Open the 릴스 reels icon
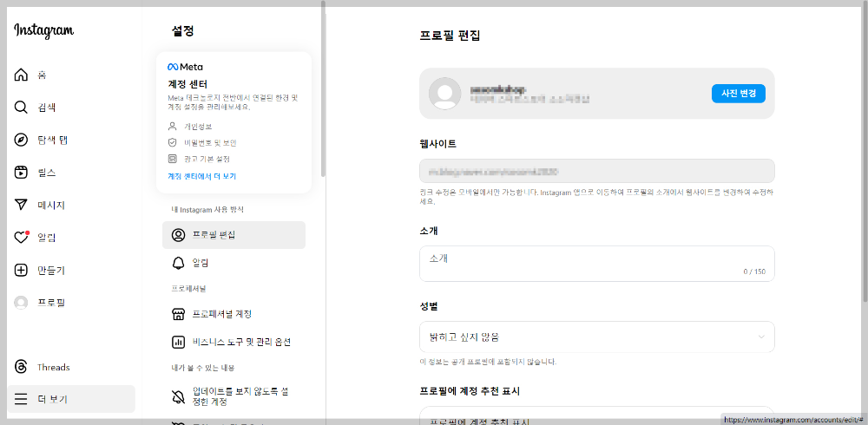Viewport: 868px width, 425px height. coord(21,173)
